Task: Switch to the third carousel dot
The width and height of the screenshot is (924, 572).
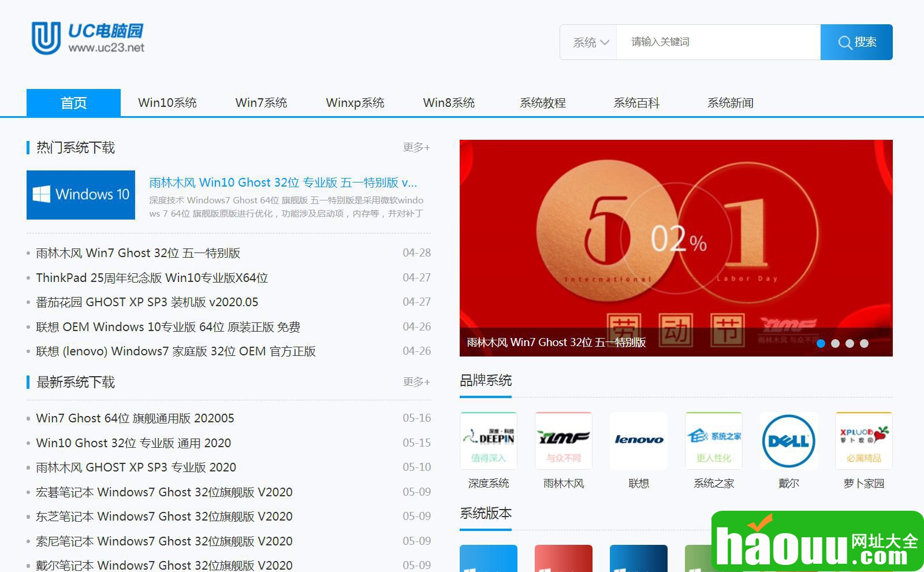Action: point(850,343)
